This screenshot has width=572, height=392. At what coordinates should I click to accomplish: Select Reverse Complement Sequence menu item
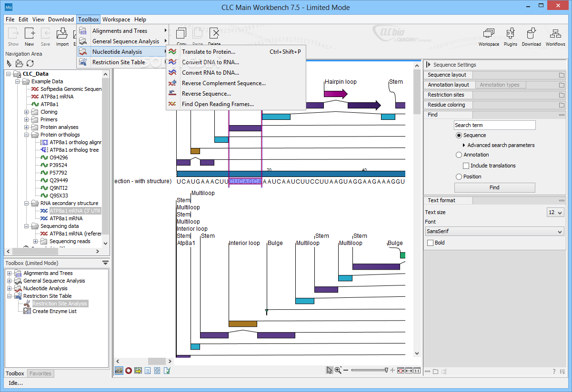(x=236, y=83)
